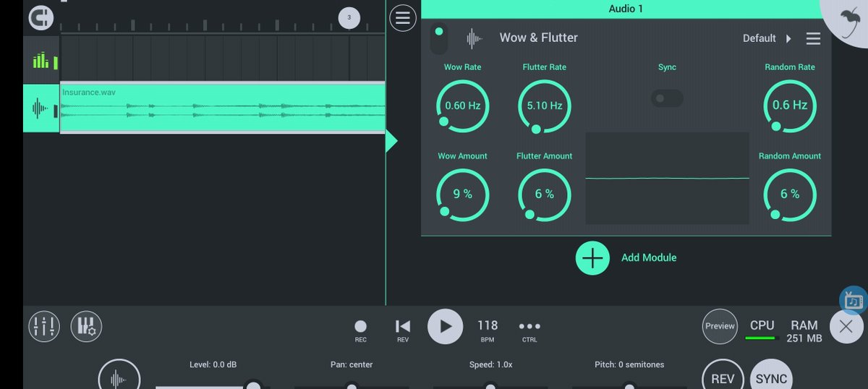Start recording with the REC button
Screen dimensions: 868x389
point(360,330)
